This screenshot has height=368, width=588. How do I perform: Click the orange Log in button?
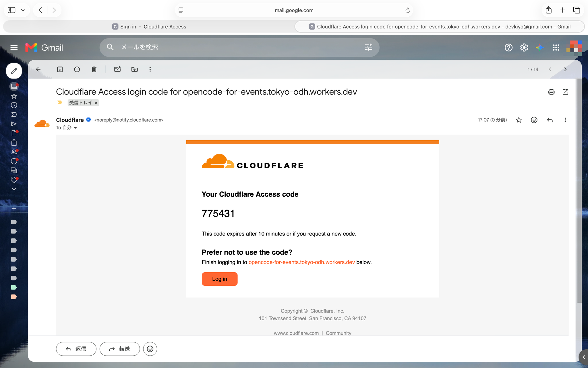tap(220, 279)
